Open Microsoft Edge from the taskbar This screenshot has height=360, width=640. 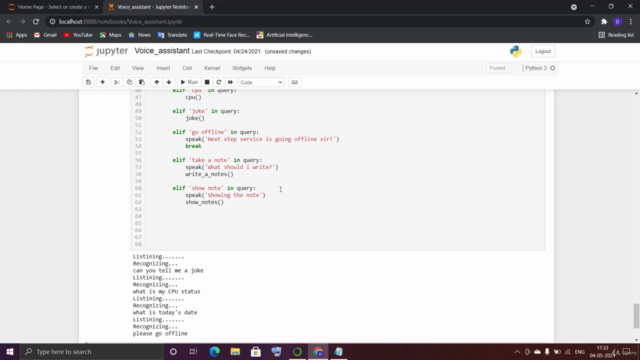214,351
